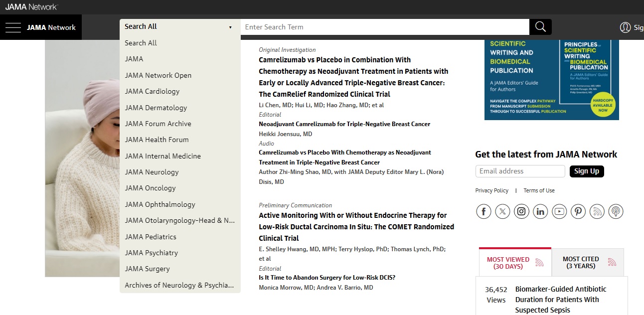Image resolution: width=644 pixels, height=315 pixels.
Task: Open the Pinterest social icon
Action: click(578, 211)
